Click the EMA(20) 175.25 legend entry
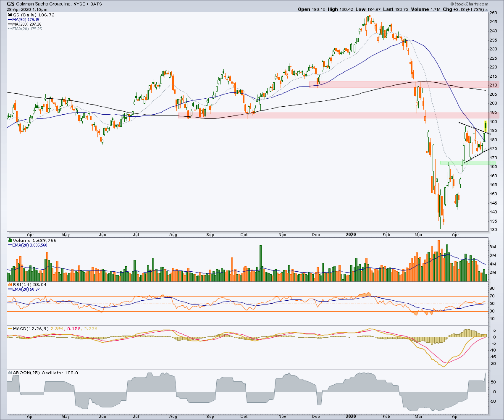The width and height of the screenshot is (504, 420). 26,29
